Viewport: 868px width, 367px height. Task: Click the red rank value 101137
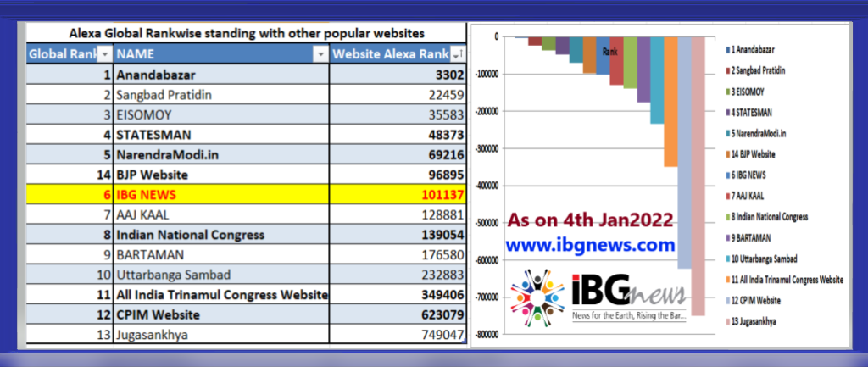442,194
